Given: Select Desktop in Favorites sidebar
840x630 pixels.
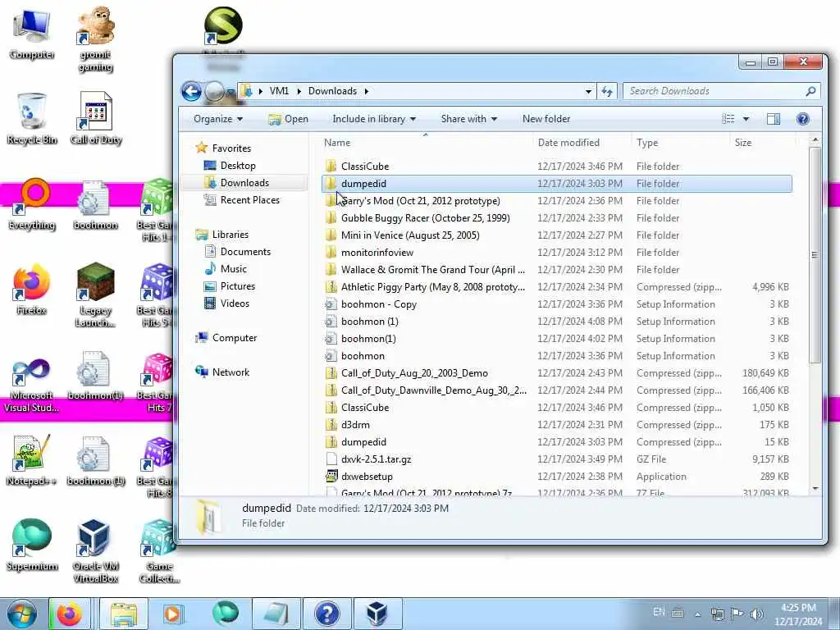Looking at the screenshot, I should (238, 166).
